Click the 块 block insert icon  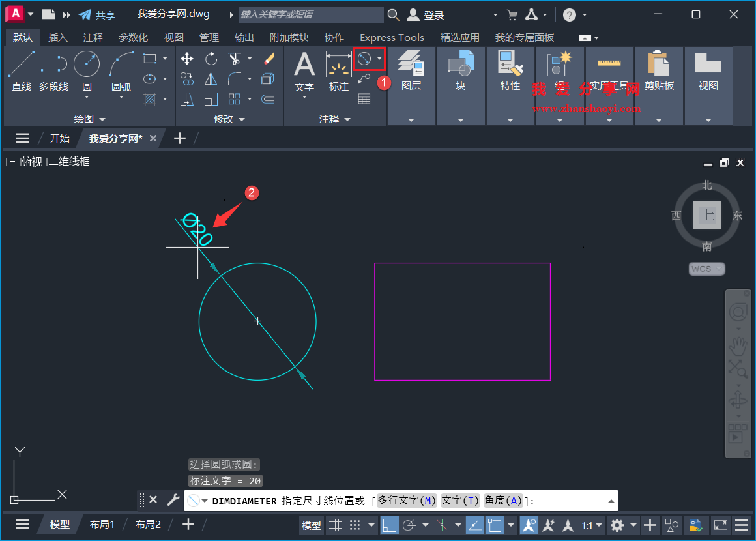click(460, 65)
